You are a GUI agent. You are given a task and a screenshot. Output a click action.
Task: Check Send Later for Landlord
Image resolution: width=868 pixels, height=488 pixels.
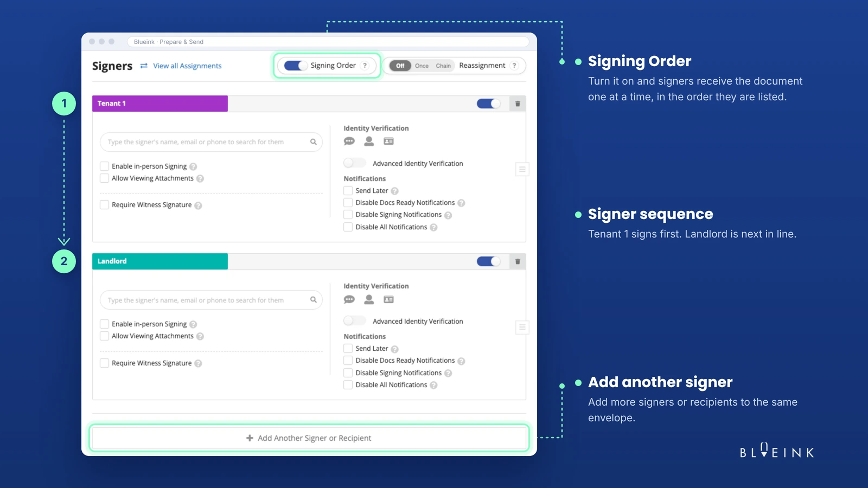348,349
